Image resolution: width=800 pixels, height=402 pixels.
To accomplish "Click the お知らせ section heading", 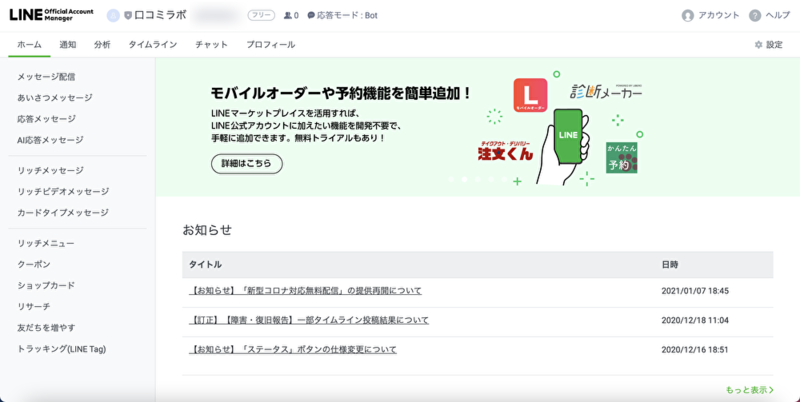I will point(207,230).
